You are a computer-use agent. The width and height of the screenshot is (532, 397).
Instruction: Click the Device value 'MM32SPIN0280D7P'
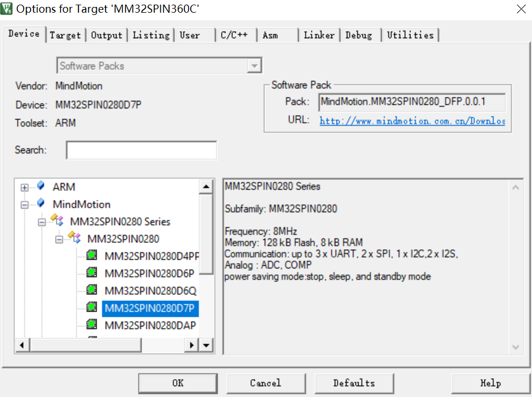[99, 105]
